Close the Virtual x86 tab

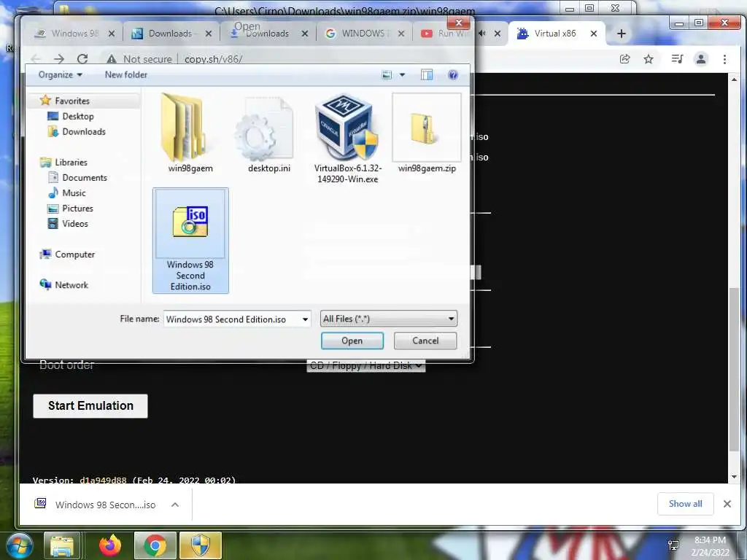594,34
